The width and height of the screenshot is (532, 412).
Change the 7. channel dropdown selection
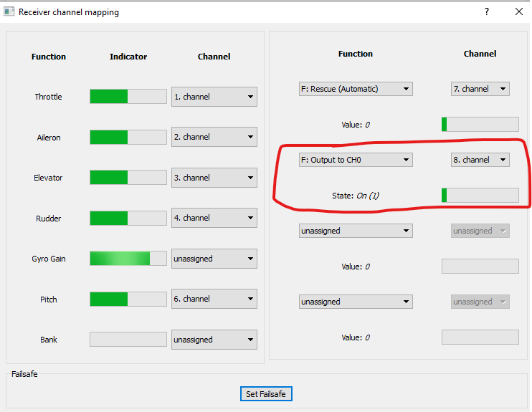tap(480, 89)
